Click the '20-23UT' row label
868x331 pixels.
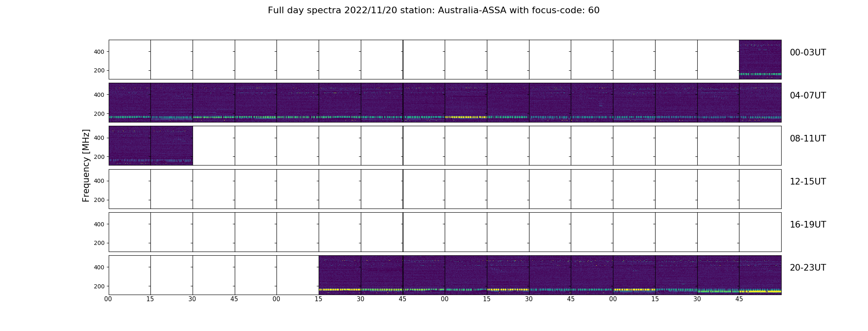808,268
